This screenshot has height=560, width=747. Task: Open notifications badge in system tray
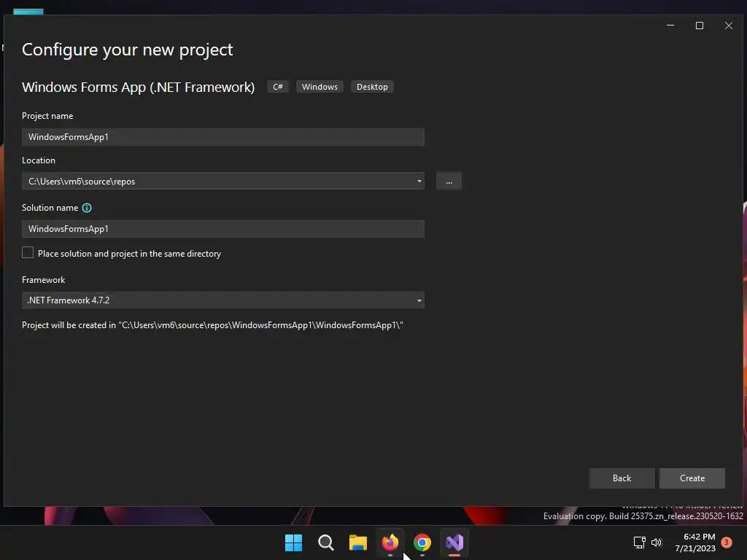727,542
